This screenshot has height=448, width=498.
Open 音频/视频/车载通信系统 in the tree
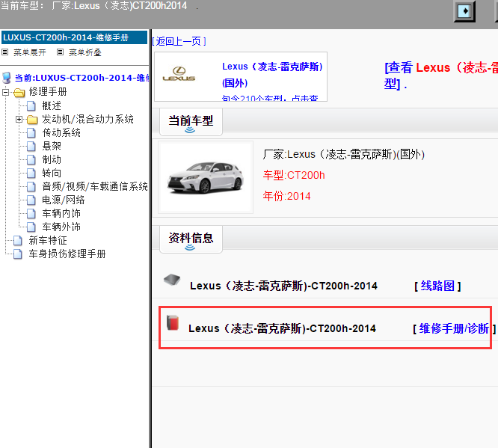click(95, 186)
